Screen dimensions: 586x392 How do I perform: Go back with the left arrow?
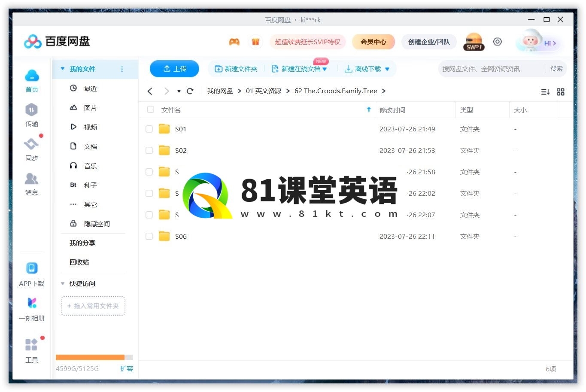(150, 91)
